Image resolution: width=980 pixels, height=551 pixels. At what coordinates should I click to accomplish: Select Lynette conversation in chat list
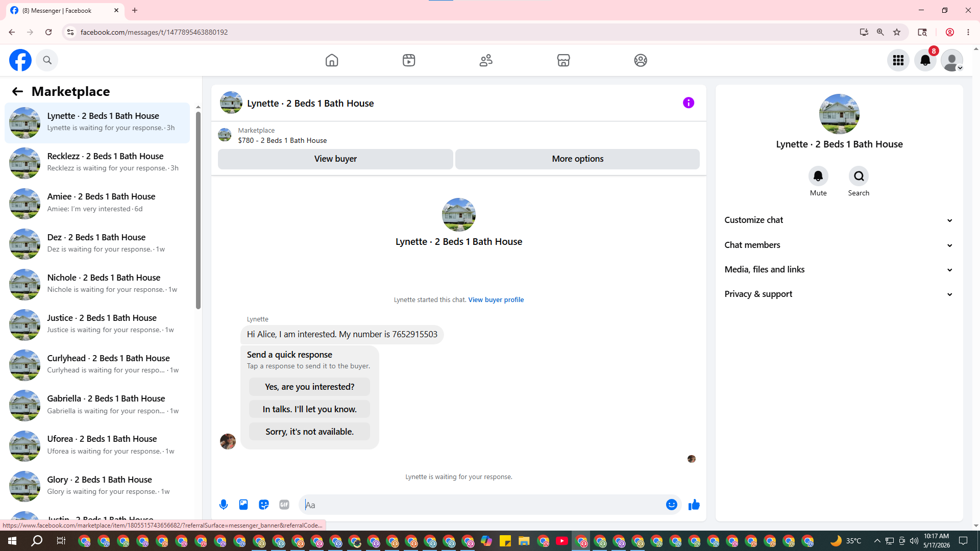(97, 122)
